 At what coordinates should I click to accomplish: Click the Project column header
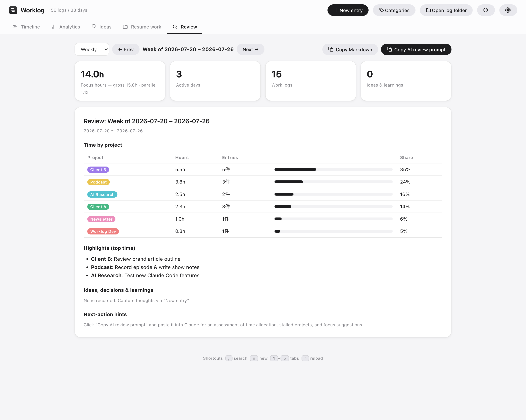[x=95, y=158]
